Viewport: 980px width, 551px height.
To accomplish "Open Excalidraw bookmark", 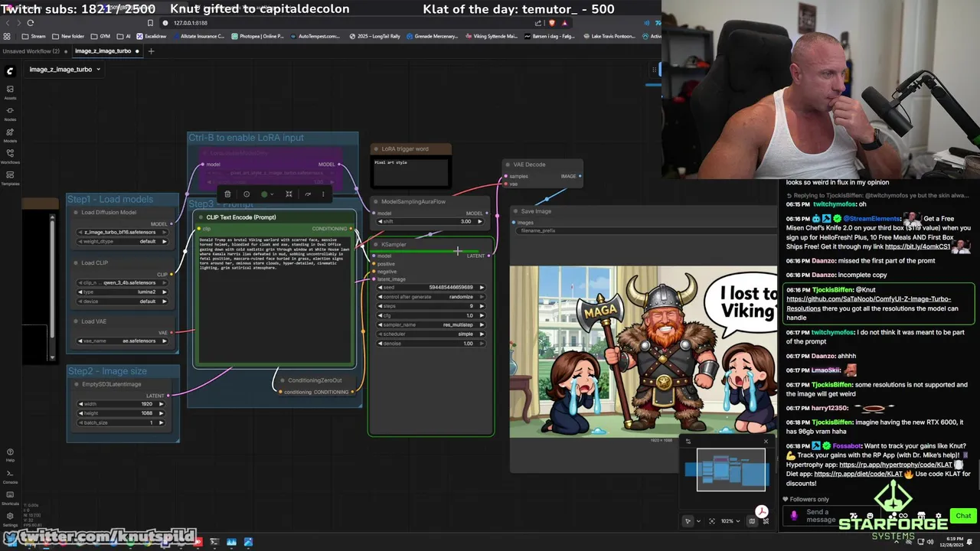I will tap(152, 36).
